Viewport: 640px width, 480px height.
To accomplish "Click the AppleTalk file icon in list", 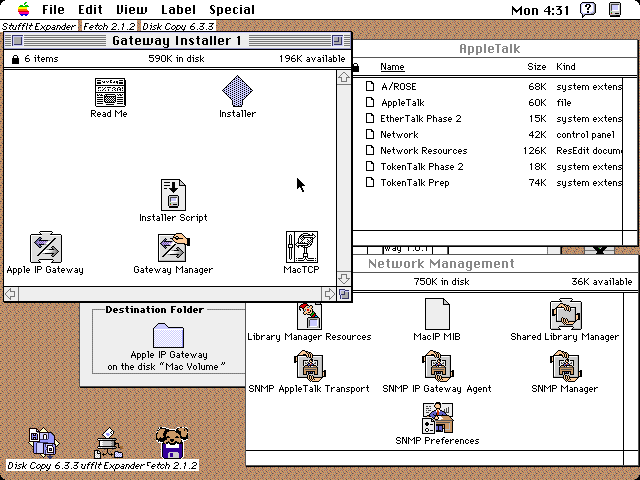I will [x=370, y=102].
